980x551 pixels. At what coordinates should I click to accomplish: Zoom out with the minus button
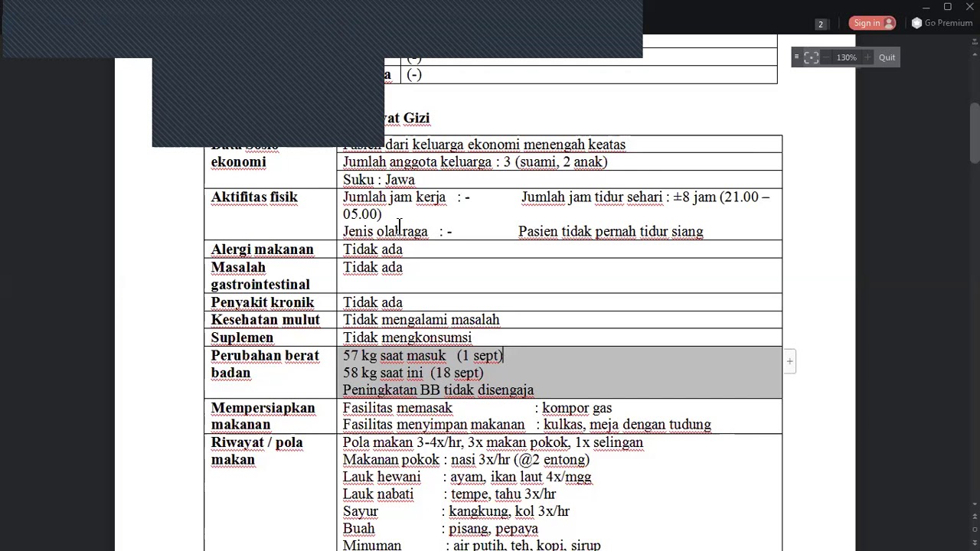click(x=826, y=57)
